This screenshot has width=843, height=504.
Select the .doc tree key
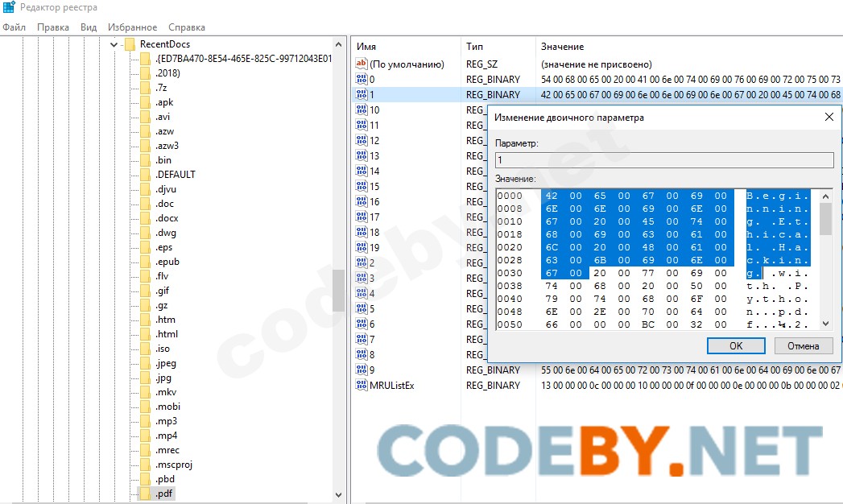pyautogui.click(x=164, y=204)
